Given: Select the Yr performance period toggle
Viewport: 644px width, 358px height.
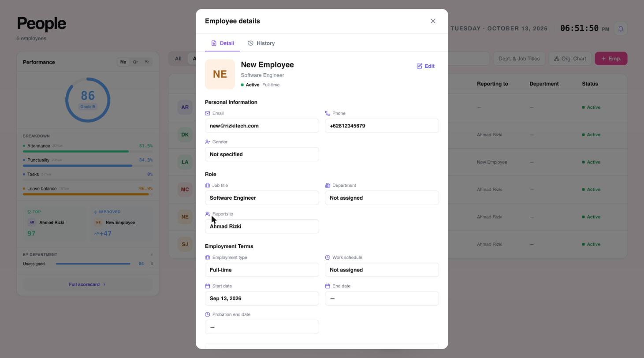Looking at the screenshot, I should click(x=147, y=62).
